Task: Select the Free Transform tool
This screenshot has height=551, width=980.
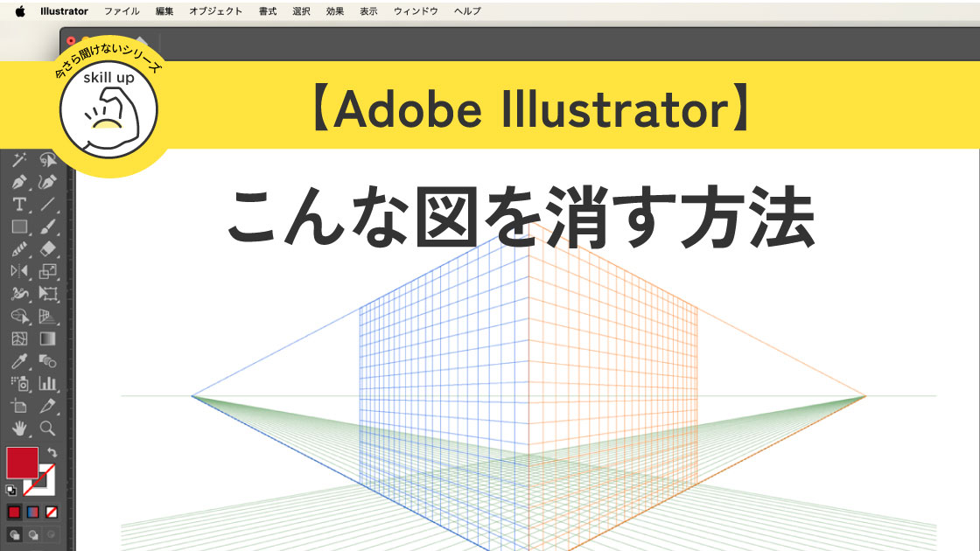Action: pos(48,294)
